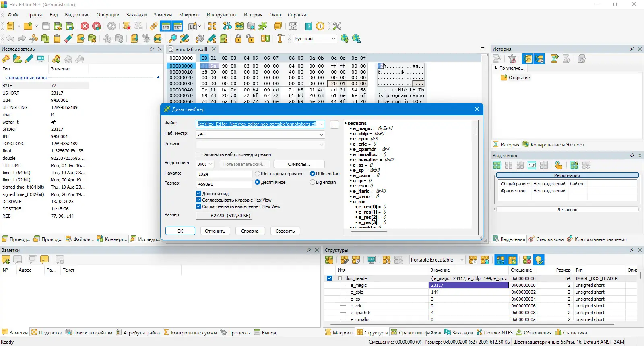Toggle the 'Двойной вид' checkbox

198,194
